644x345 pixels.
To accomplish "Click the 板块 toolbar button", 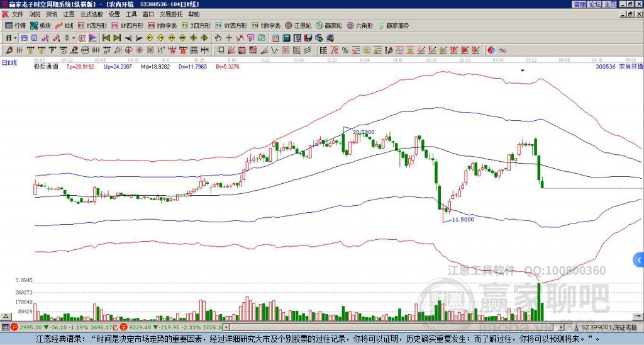I will [x=41, y=25].
